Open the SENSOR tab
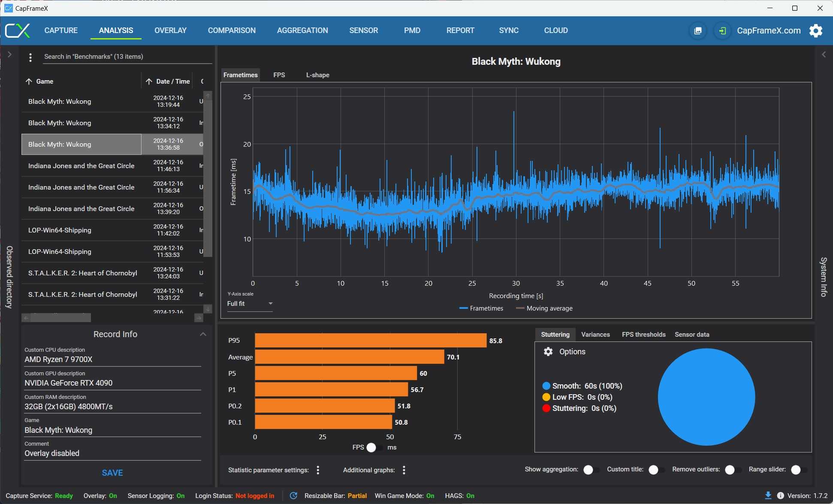Image resolution: width=833 pixels, height=504 pixels. point(364,30)
